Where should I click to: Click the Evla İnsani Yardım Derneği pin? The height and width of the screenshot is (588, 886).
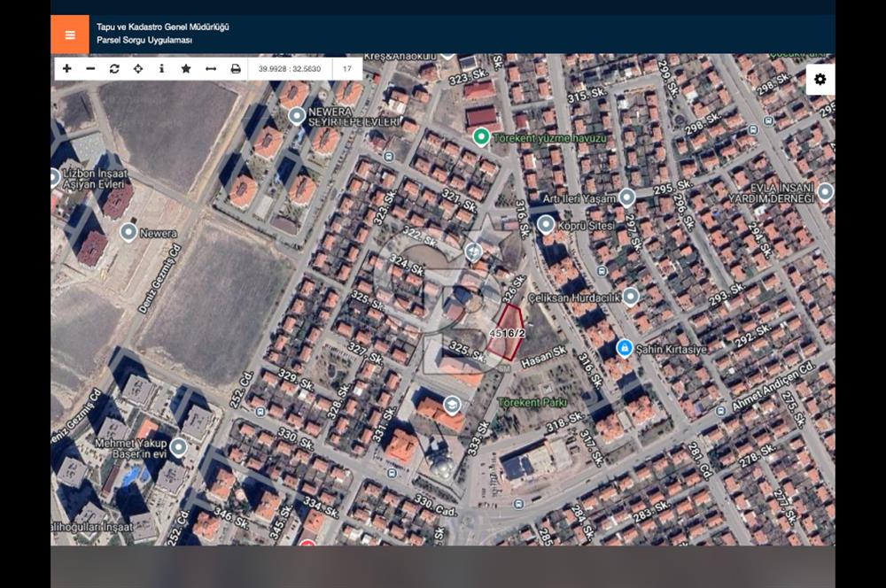tap(825, 192)
